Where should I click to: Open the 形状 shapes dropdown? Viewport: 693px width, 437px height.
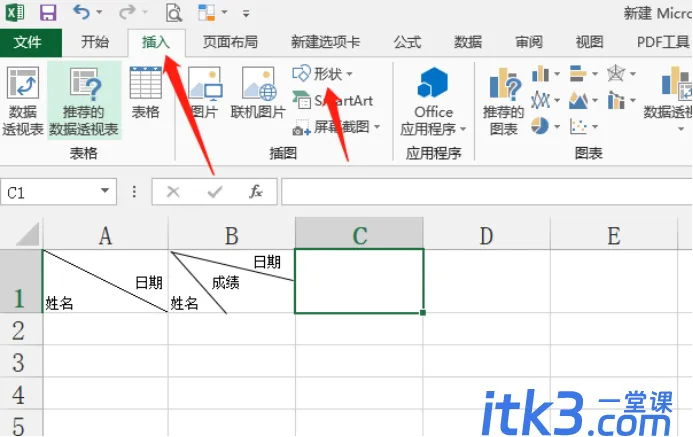click(x=322, y=74)
